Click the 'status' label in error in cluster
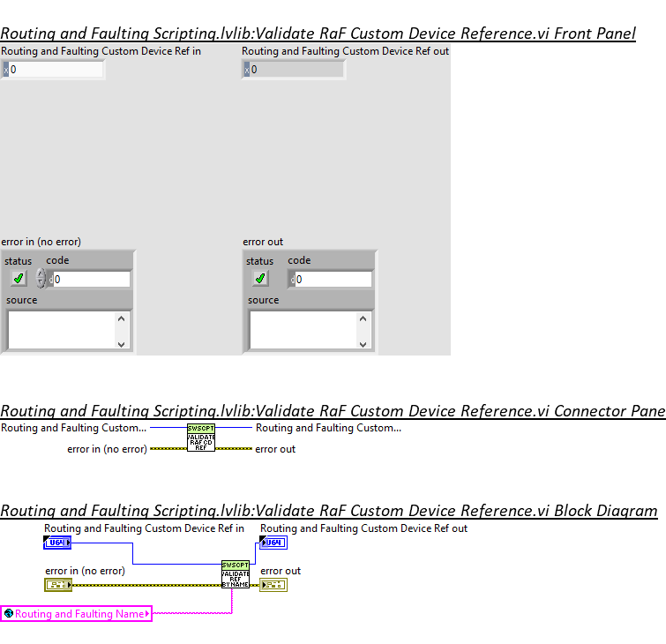The width and height of the screenshot is (666, 644). 19,261
